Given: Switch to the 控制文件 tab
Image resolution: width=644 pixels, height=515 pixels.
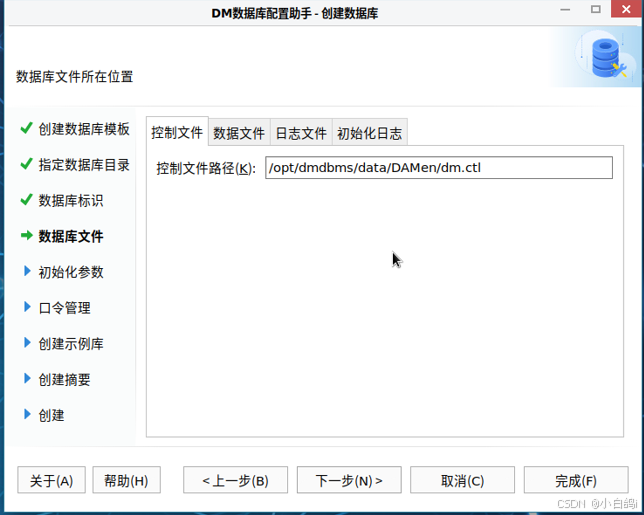Looking at the screenshot, I should click(177, 132).
